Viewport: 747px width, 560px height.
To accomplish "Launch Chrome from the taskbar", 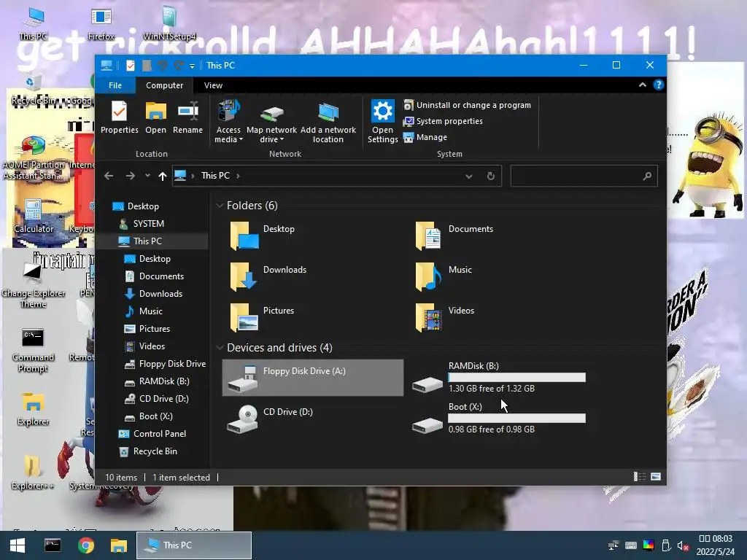I will pyautogui.click(x=86, y=545).
